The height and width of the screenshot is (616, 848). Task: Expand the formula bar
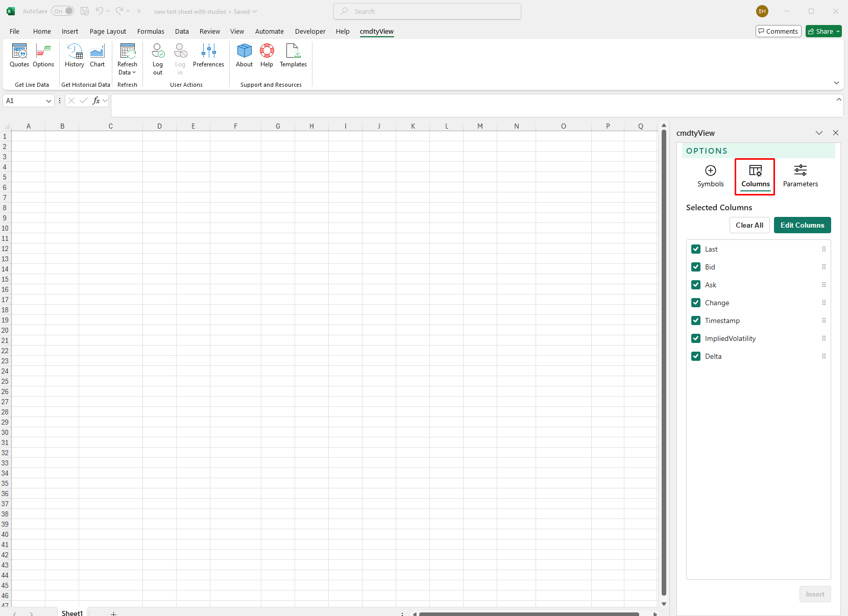[839, 100]
